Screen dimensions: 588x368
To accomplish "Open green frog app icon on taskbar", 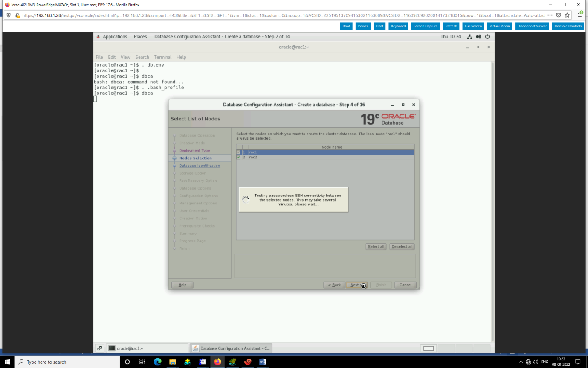I will (232, 362).
